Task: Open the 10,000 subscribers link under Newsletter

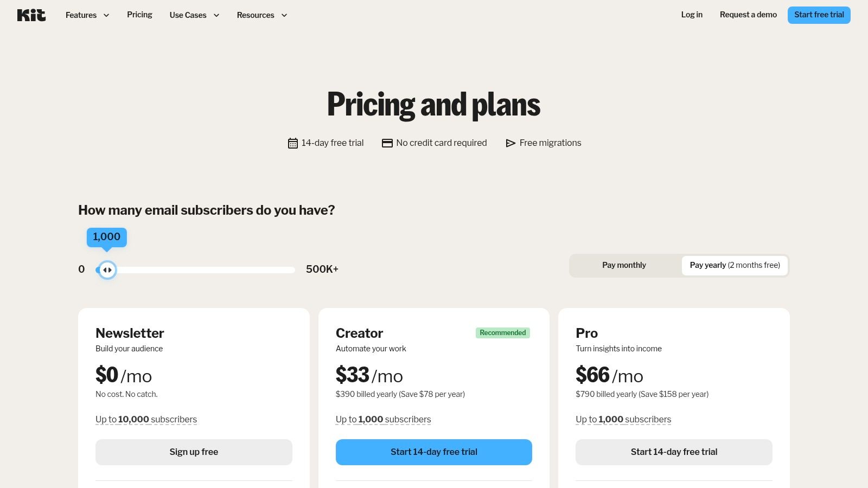Action: pos(146,419)
